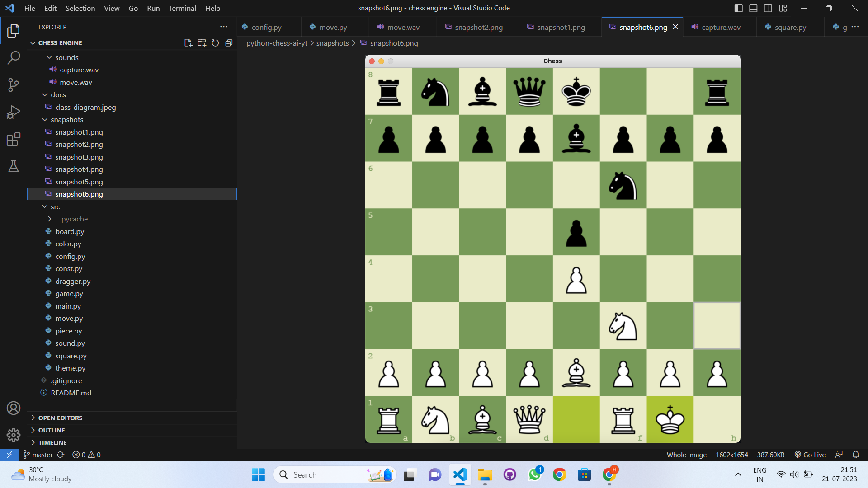Image resolution: width=868 pixels, height=488 pixels.
Task: Collapse the snapshots folder
Action: click(67, 119)
